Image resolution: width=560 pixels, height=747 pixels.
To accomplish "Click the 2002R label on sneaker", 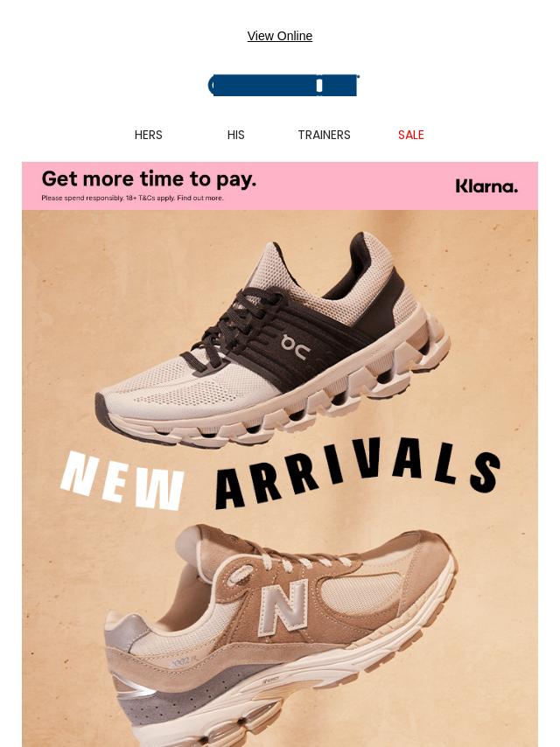I will (183, 660).
